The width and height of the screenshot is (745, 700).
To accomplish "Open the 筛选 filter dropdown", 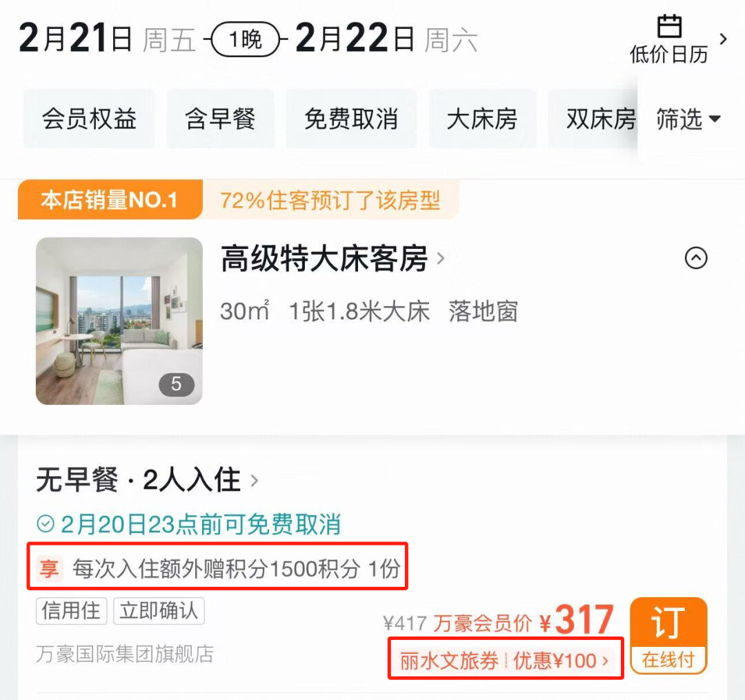I will click(x=688, y=119).
